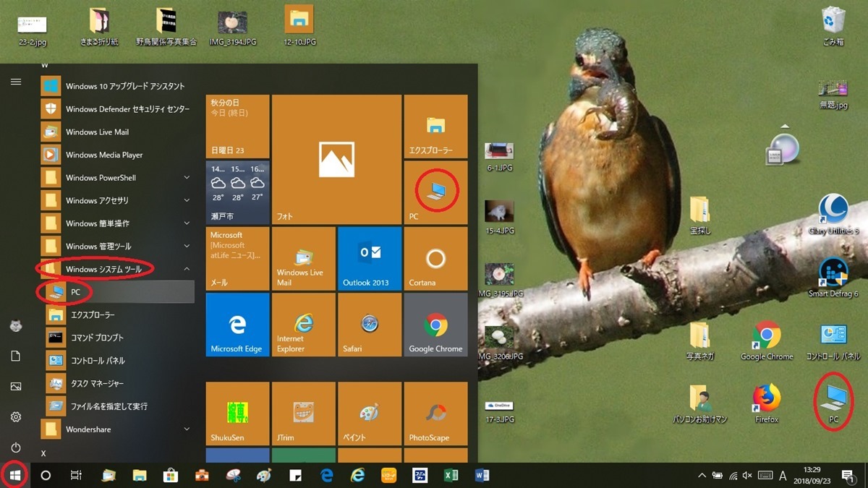Open Windows 10 アップグレード アシスタント entry

click(x=117, y=86)
